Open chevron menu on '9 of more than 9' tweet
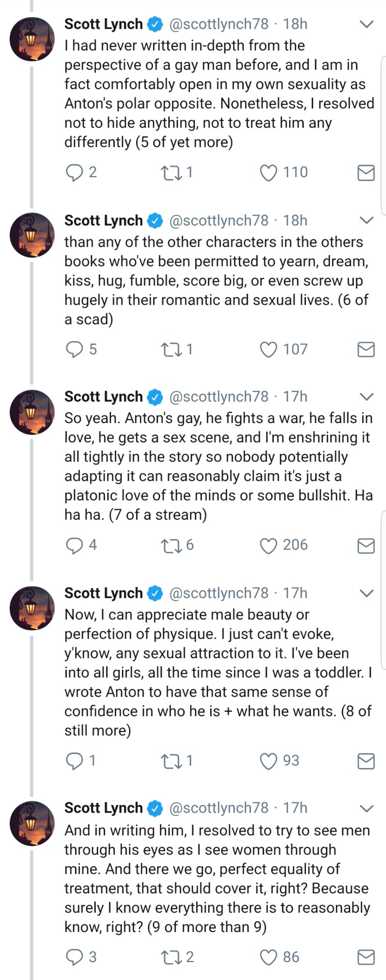 (367, 808)
